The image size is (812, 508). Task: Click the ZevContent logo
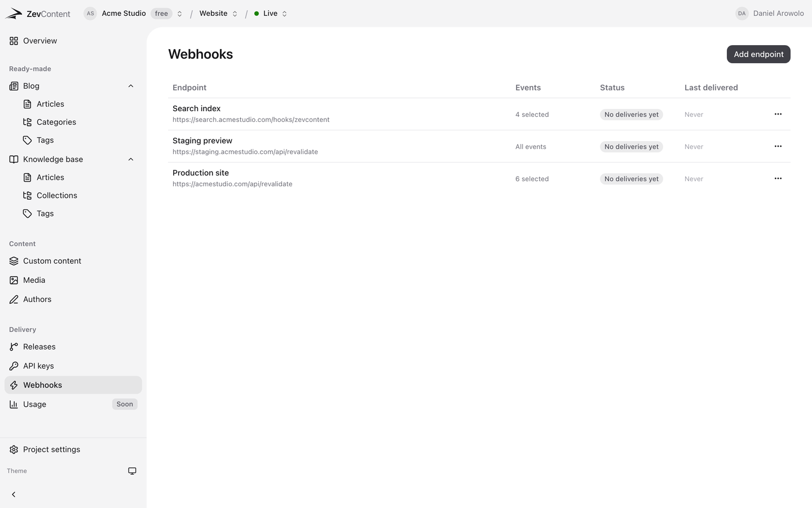pyautogui.click(x=37, y=14)
